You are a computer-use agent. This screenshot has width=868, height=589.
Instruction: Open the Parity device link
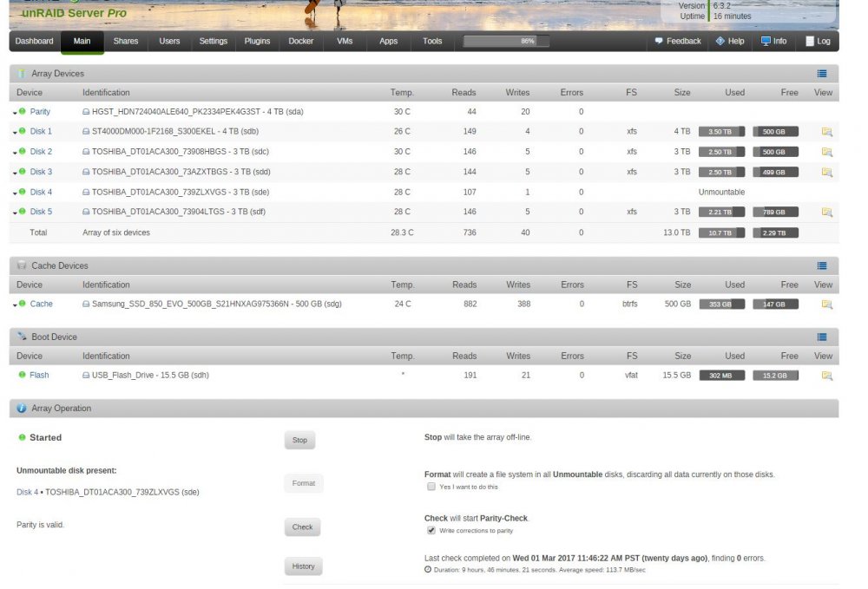click(x=40, y=112)
